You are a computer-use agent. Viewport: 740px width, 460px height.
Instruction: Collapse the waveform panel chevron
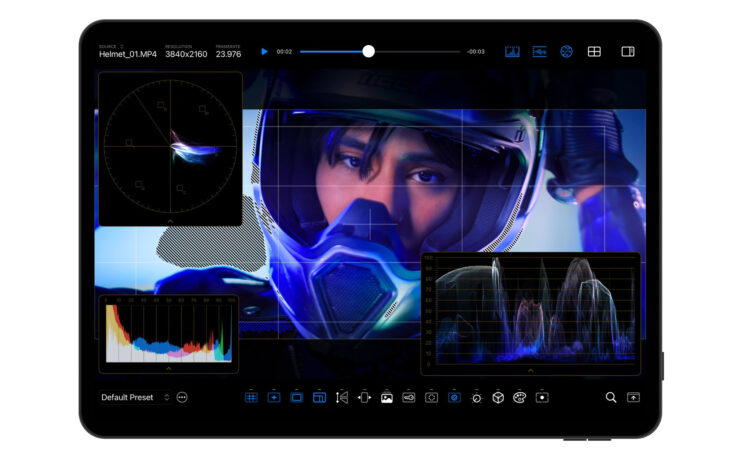click(x=530, y=370)
